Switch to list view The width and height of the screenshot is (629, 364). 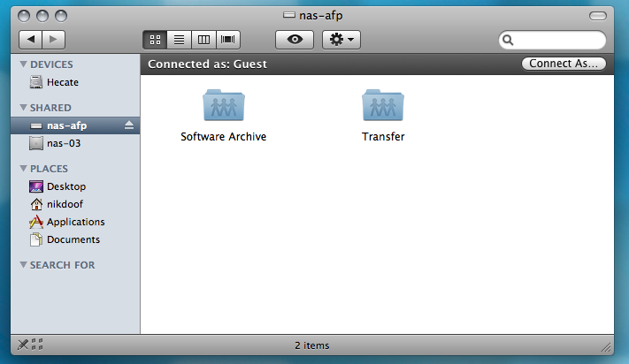(x=180, y=40)
